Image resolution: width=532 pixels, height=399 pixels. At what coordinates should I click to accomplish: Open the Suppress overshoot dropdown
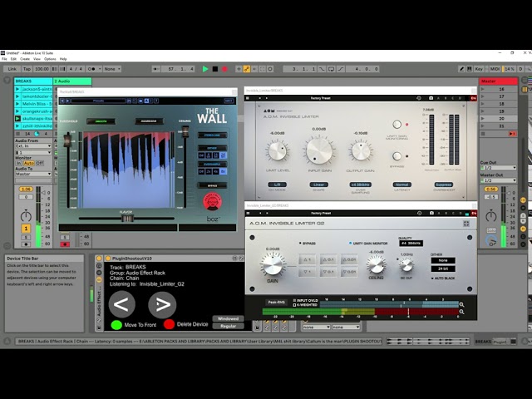coord(443,185)
